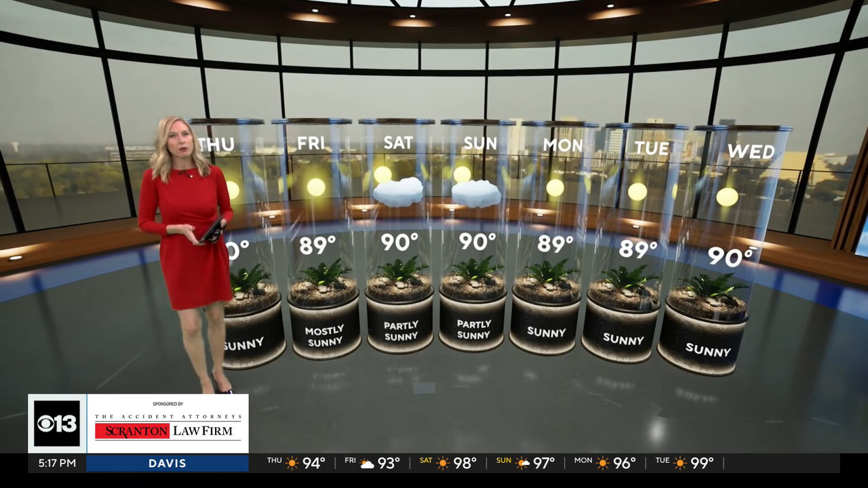Click the plant in the FRI terrarium
This screenshot has height=488, width=868.
(x=325, y=272)
